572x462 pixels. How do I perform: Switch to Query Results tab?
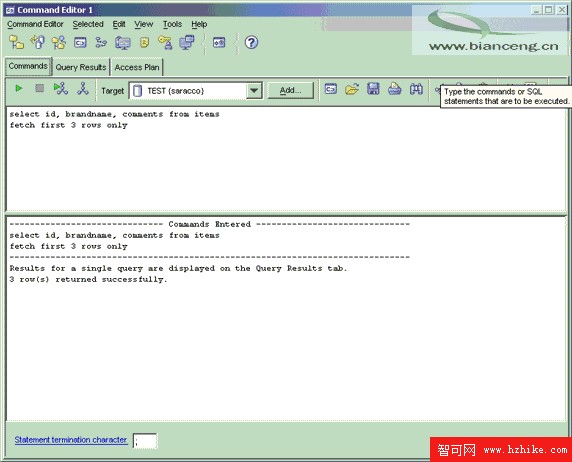coord(81,67)
